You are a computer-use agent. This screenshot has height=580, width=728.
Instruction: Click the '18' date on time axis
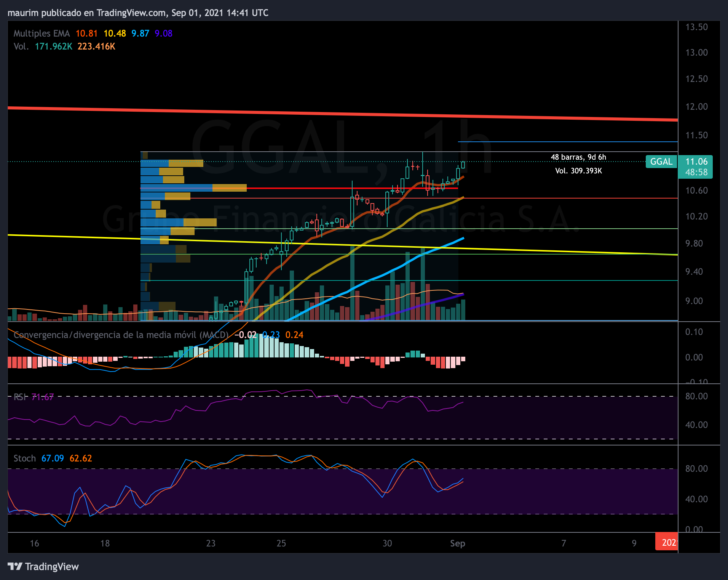tap(105, 543)
